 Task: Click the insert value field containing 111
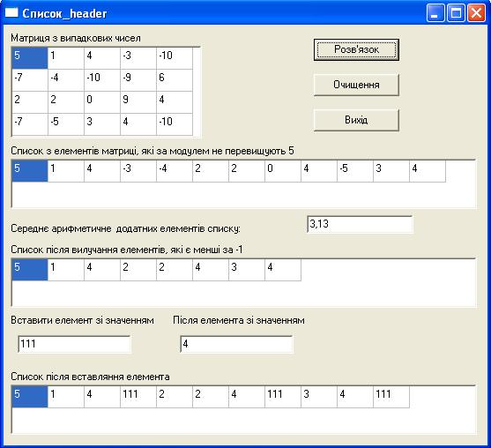pos(74,344)
